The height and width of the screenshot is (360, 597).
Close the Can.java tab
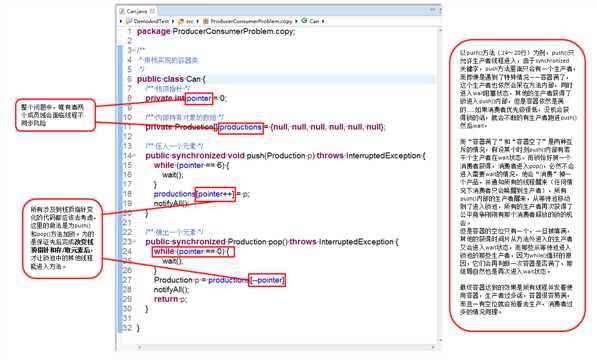click(x=152, y=11)
